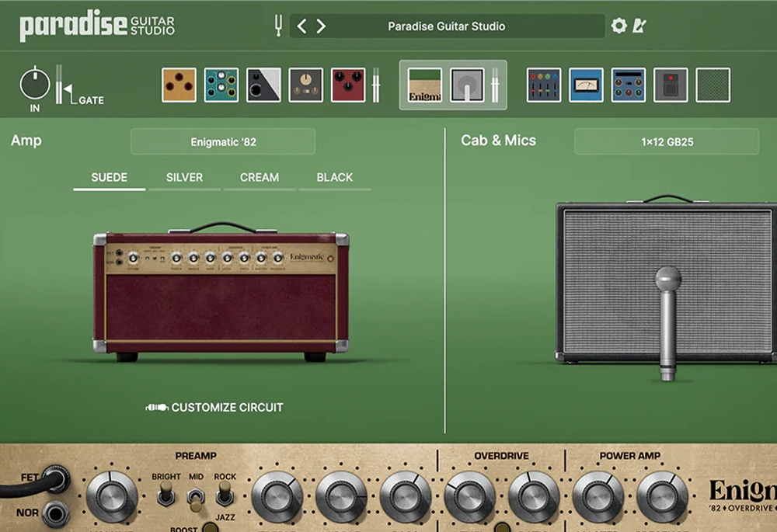Go to previous preset arrow
This screenshot has width=777, height=532.
point(301,26)
